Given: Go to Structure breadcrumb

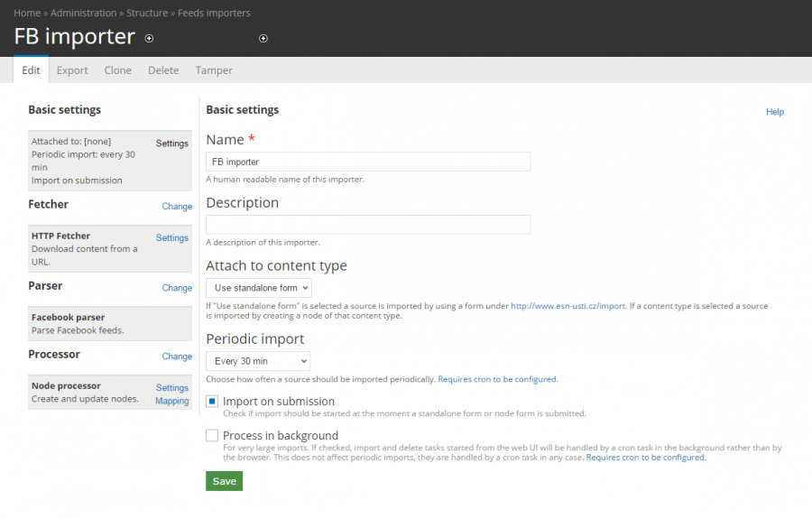Looking at the screenshot, I should pyautogui.click(x=147, y=13).
